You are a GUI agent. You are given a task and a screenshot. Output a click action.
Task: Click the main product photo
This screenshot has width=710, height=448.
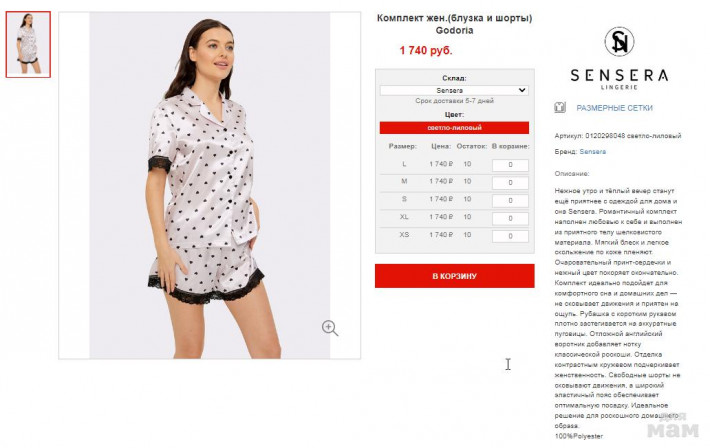210,185
